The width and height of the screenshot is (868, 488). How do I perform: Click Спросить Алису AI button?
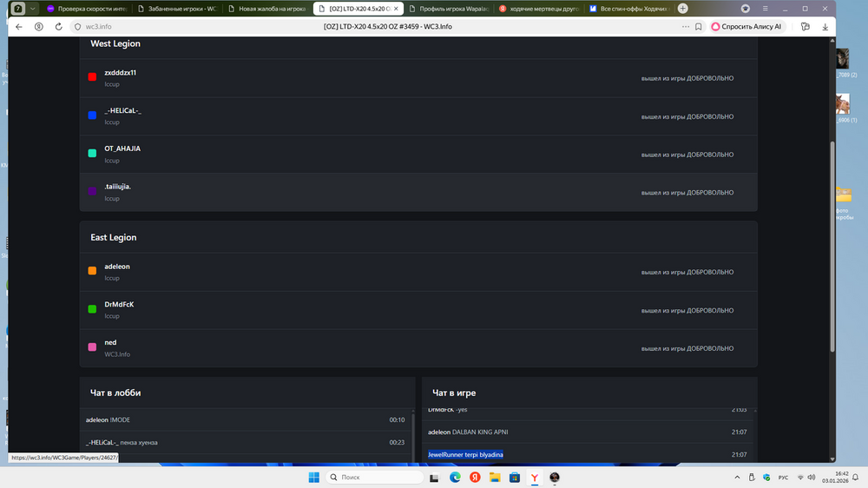tap(746, 27)
